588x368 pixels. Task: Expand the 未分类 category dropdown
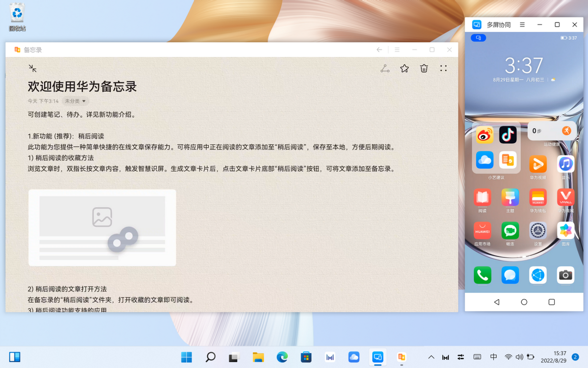pyautogui.click(x=75, y=101)
